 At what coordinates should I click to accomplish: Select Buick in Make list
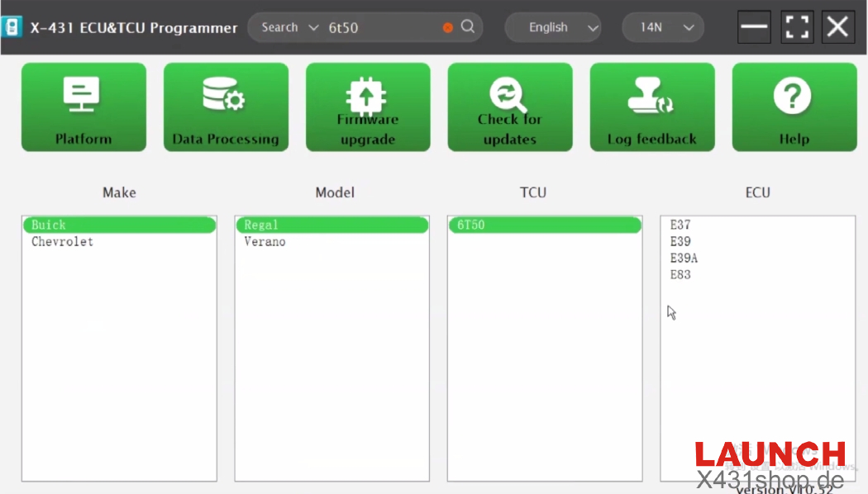[50, 225]
